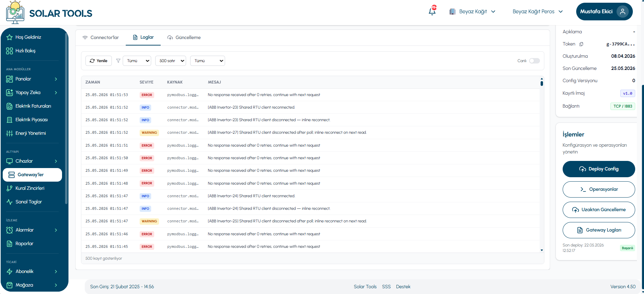Open the Mustafa Ekici user button
644x294 pixels.
(604, 12)
